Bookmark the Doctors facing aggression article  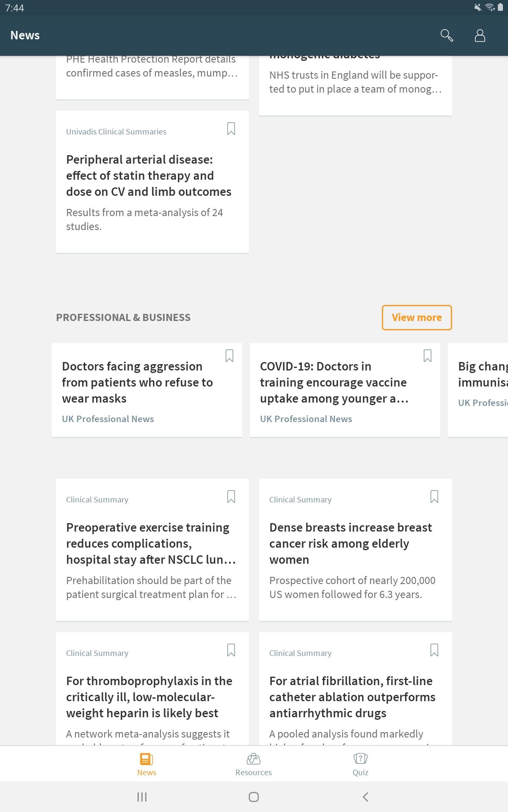point(229,356)
